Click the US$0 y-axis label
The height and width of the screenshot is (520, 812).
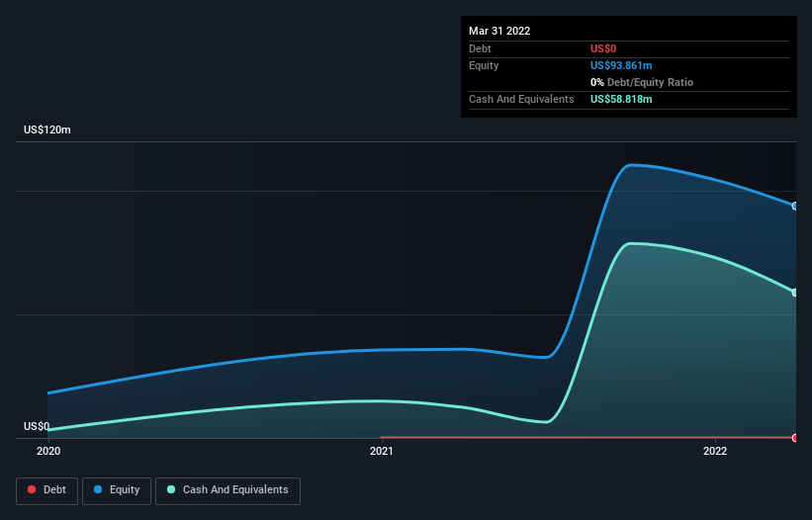coord(37,426)
